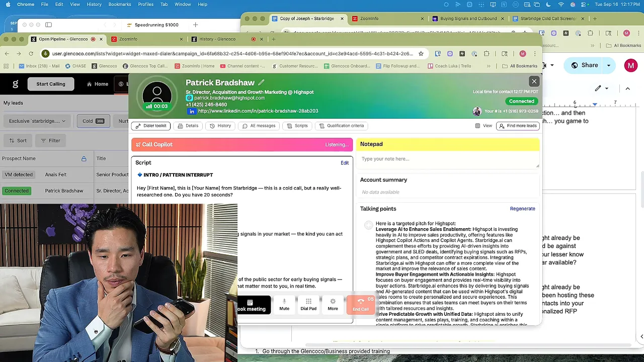Open the AE messages tab
This screenshot has height=362, width=644.
click(x=259, y=126)
